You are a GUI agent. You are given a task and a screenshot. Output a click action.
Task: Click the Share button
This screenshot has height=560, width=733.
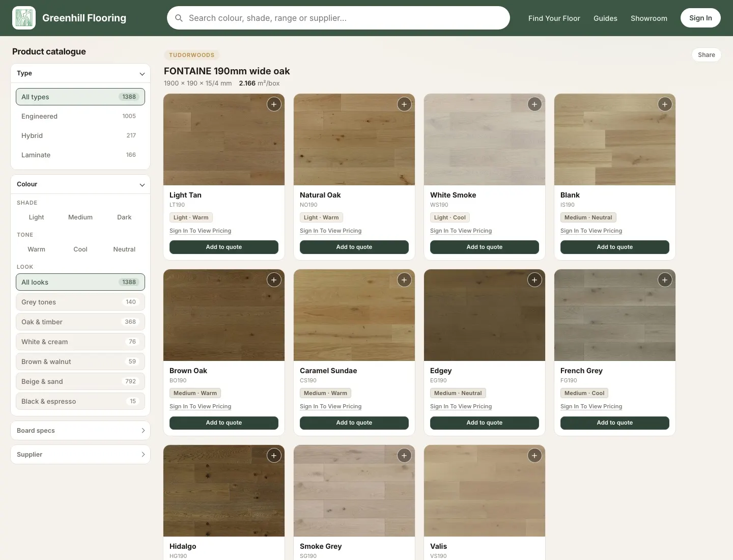[x=707, y=55]
